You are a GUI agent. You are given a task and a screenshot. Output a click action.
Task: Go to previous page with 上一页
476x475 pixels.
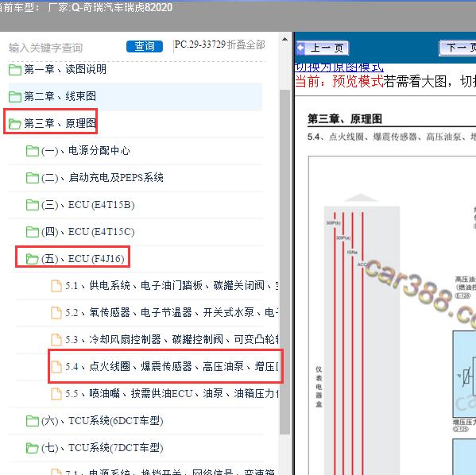pyautogui.click(x=323, y=48)
